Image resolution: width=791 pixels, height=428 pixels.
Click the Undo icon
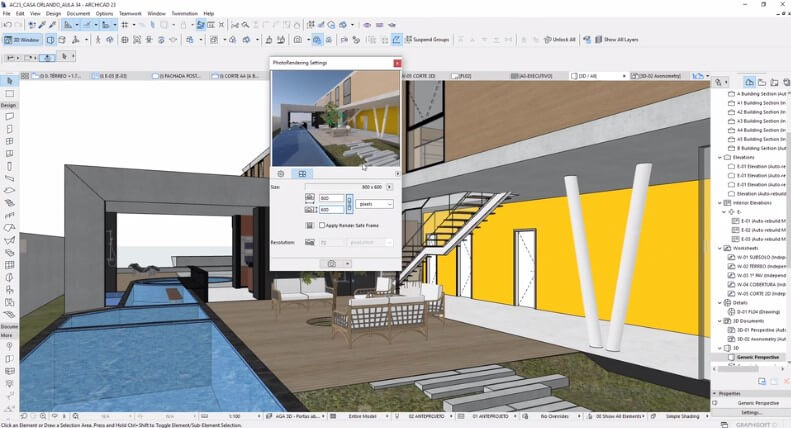tap(8, 25)
